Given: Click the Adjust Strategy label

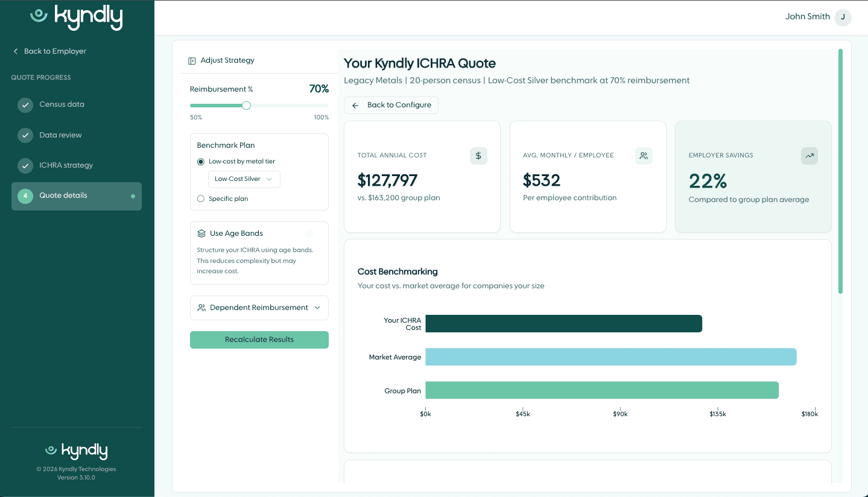Looking at the screenshot, I should coord(227,60).
